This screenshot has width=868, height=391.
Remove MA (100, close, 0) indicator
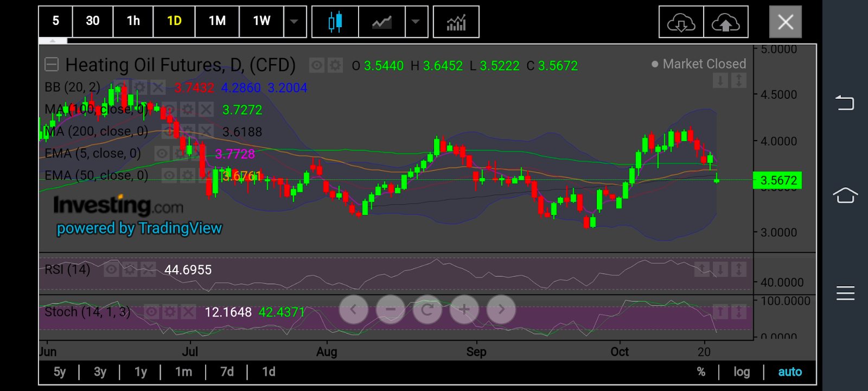coord(206,110)
